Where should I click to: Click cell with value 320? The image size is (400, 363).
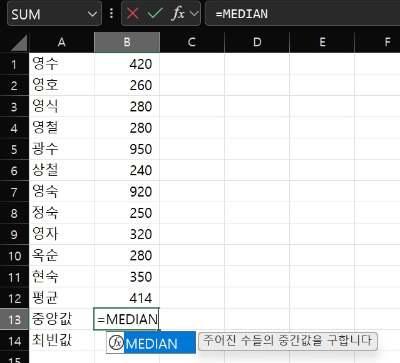click(127, 234)
